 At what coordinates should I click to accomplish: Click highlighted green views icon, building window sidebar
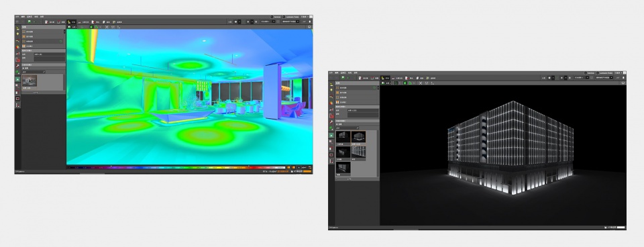point(331,135)
